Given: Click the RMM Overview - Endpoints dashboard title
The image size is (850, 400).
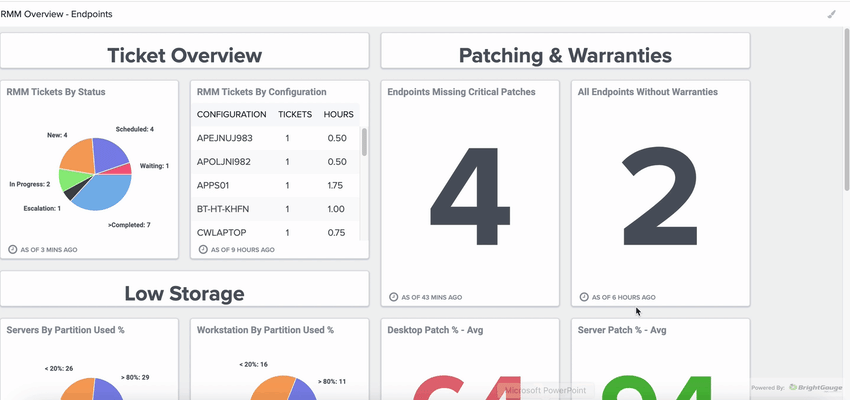Looking at the screenshot, I should pyautogui.click(x=56, y=15).
